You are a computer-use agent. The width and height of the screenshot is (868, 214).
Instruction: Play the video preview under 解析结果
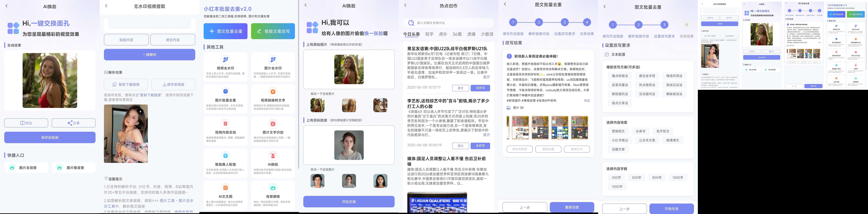click(x=141, y=111)
